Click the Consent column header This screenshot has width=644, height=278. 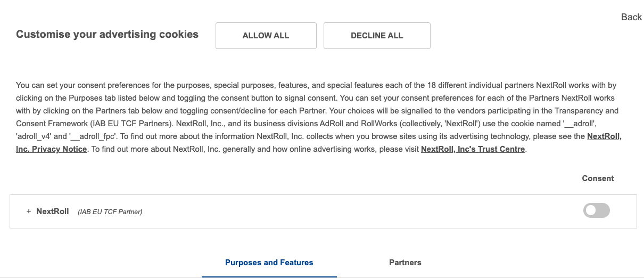point(598,178)
